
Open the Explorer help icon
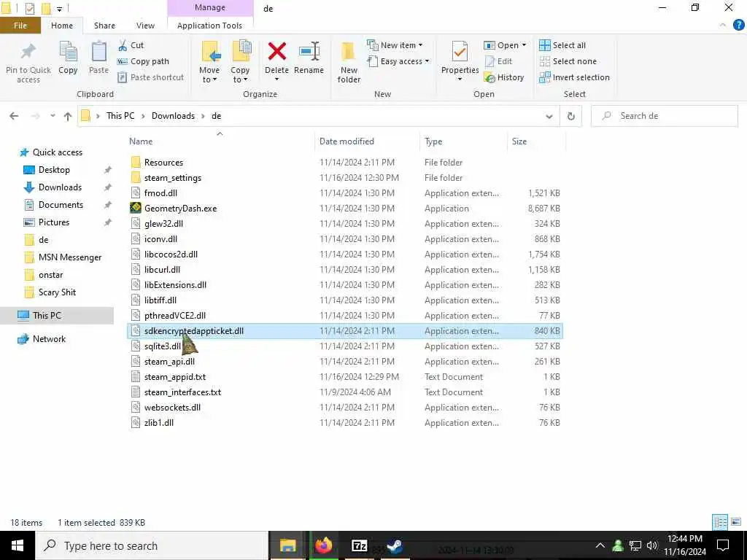[x=738, y=26]
